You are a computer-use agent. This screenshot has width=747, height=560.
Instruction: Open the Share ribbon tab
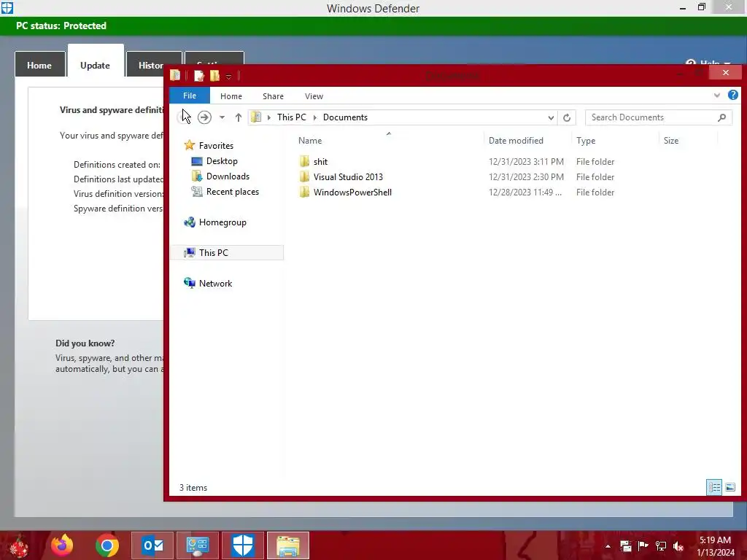(x=273, y=96)
